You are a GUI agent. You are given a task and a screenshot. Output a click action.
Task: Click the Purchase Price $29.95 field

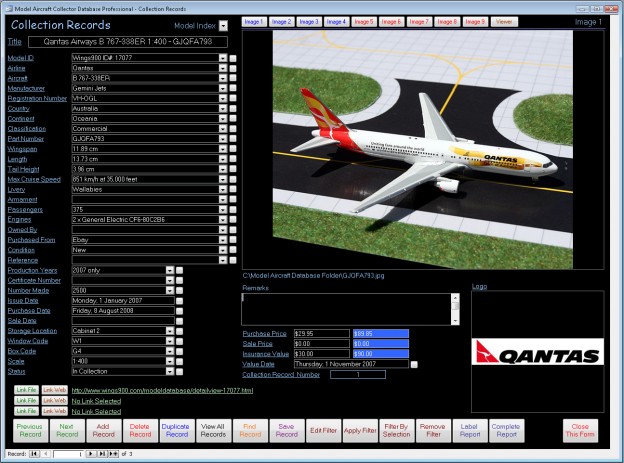(322, 334)
